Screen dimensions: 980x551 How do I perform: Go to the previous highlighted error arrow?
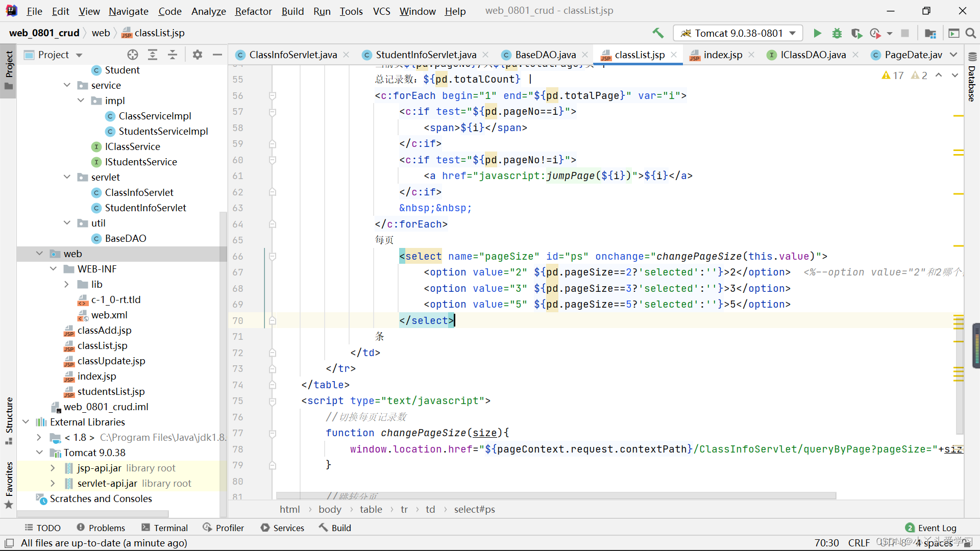point(939,76)
